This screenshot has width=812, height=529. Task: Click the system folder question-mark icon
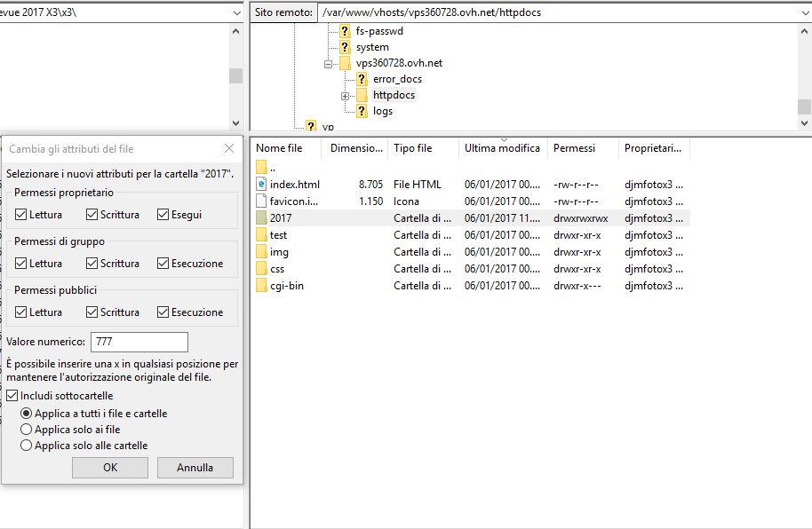click(x=345, y=47)
